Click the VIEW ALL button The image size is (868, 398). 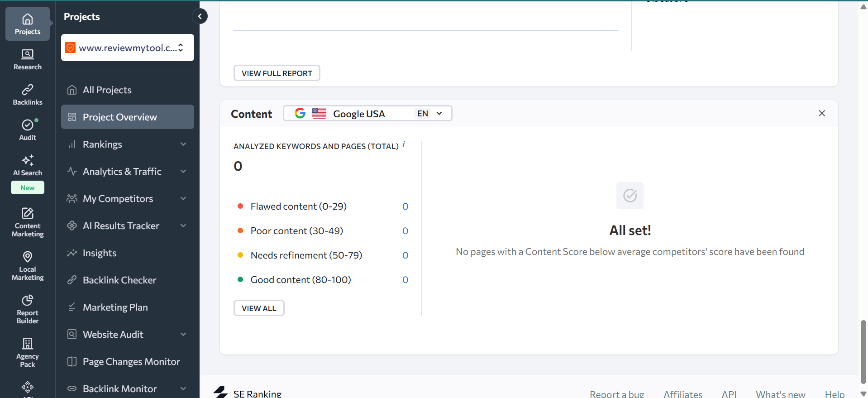259,308
